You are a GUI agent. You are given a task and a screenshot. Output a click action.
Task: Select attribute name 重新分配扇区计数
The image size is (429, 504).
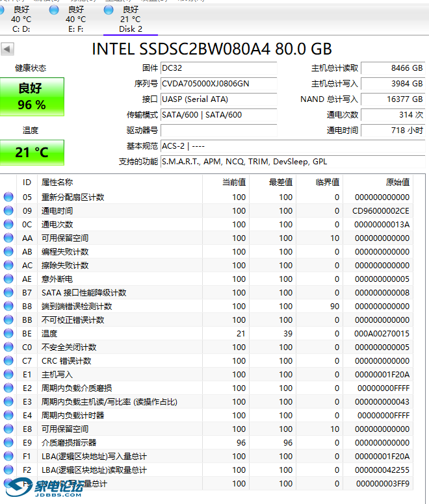click(73, 197)
